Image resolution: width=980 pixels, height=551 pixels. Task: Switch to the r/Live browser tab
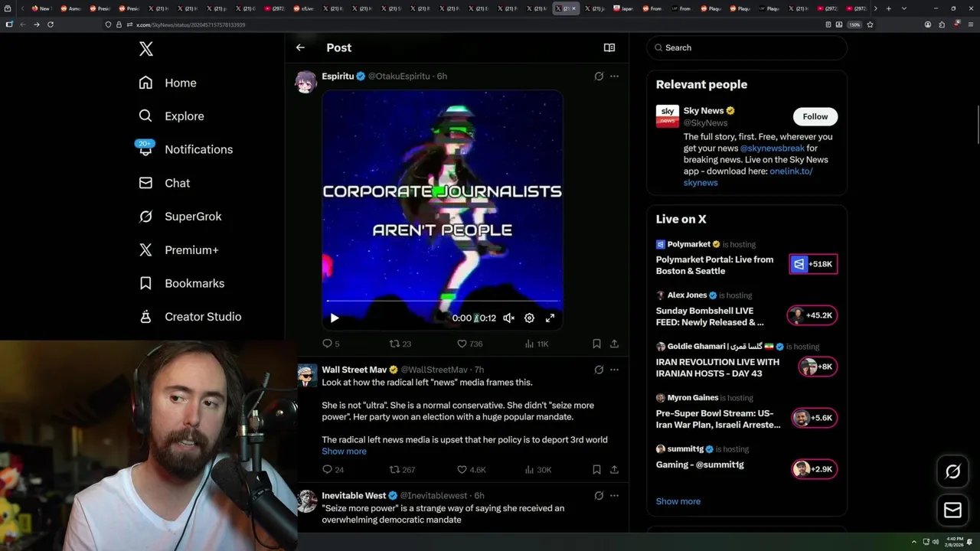(304, 8)
